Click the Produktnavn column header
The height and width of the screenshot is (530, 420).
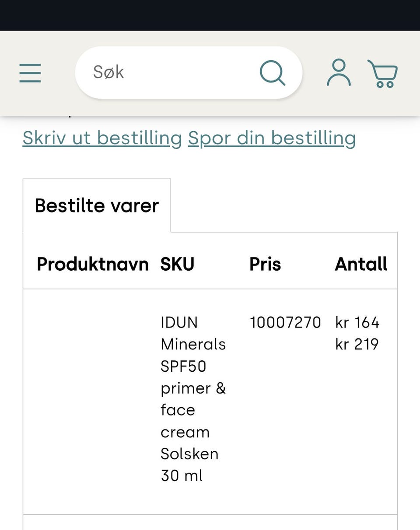coord(92,264)
